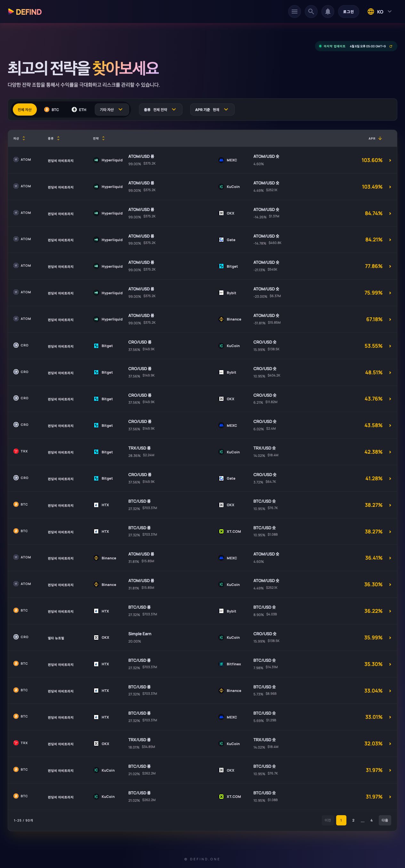Click the refresh icon next to last update time

[391, 46]
